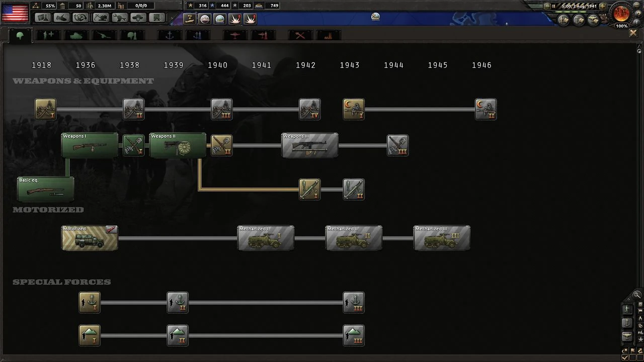Image resolution: width=644 pixels, height=362 pixels.
Task: Open the Construction crane button
Action: point(100,18)
